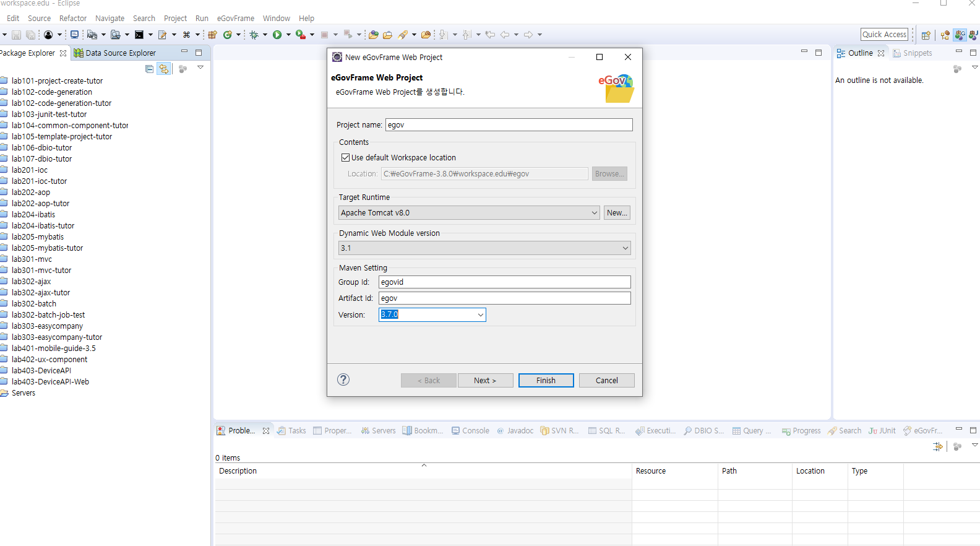Click the green refresh circle toolbar icon

pos(228,35)
